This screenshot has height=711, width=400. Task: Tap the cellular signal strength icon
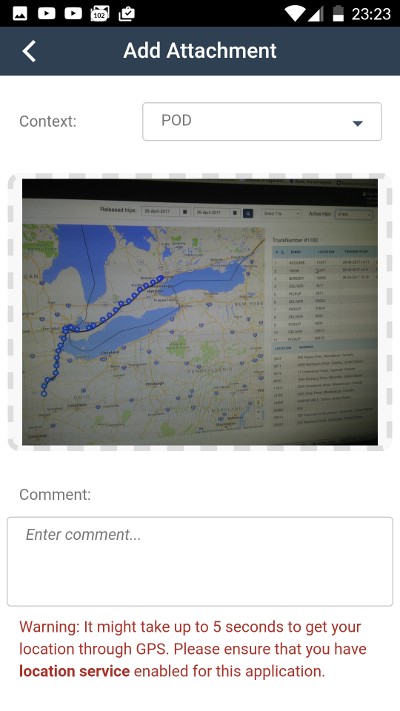point(315,14)
